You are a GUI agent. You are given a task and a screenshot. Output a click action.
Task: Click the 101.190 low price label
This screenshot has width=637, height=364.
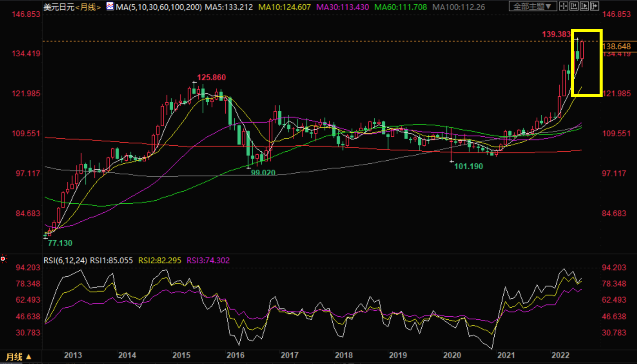469,166
